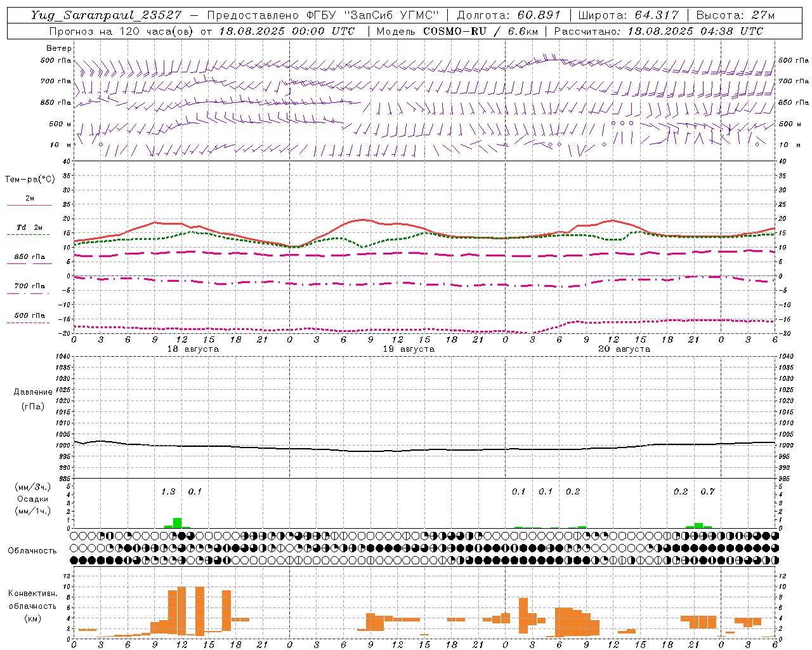The width and height of the screenshot is (812, 650).
Task: Click the dash-dot 700 гПа legend line sample
Action: click(x=28, y=293)
